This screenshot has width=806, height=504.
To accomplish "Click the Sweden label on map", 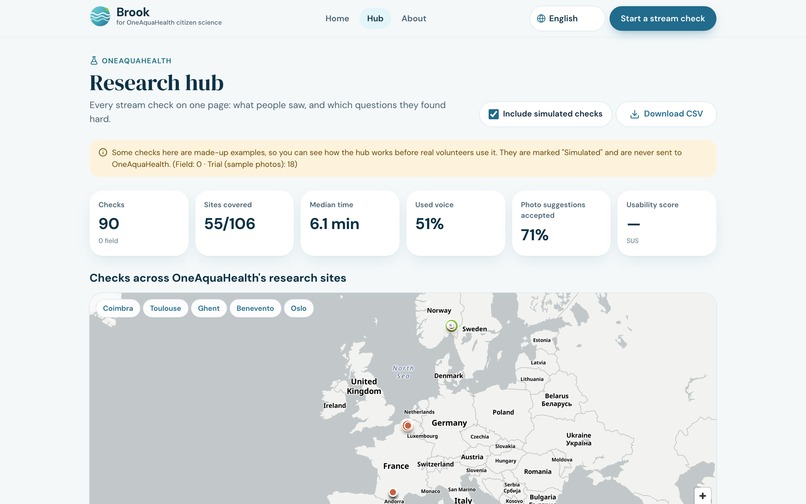I will pos(474,329).
